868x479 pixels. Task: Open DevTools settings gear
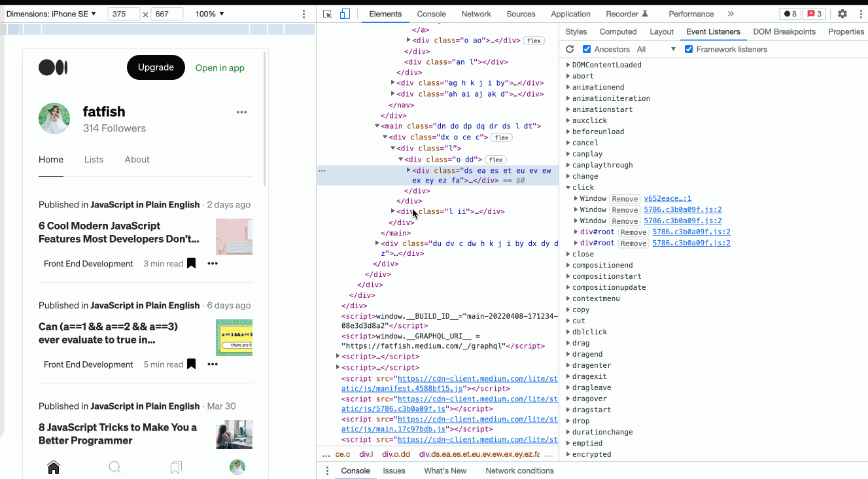[842, 14]
